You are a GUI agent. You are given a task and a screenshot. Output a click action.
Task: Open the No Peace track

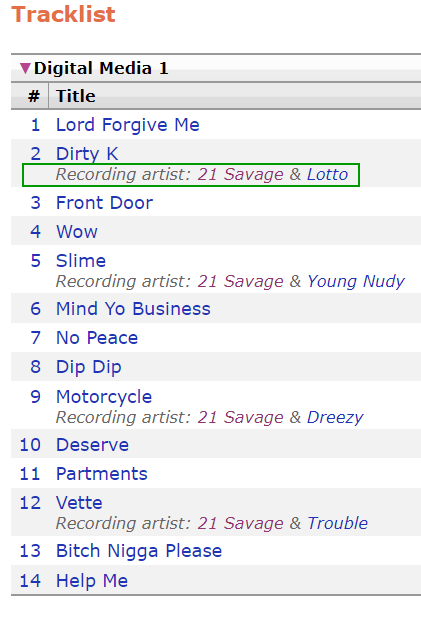click(97, 338)
